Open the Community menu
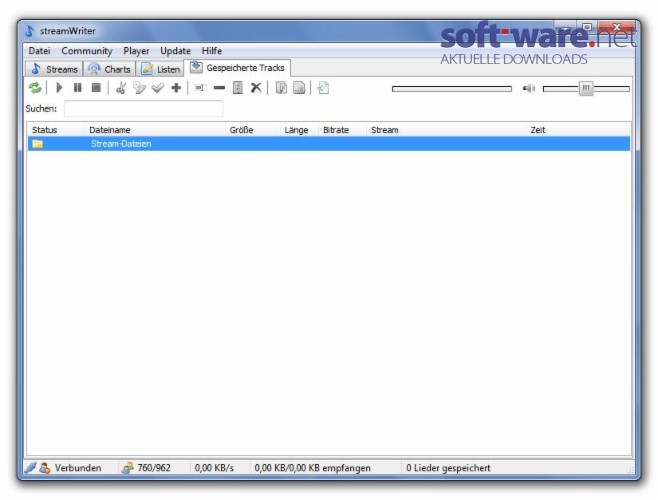The image size is (658, 500). 87,51
